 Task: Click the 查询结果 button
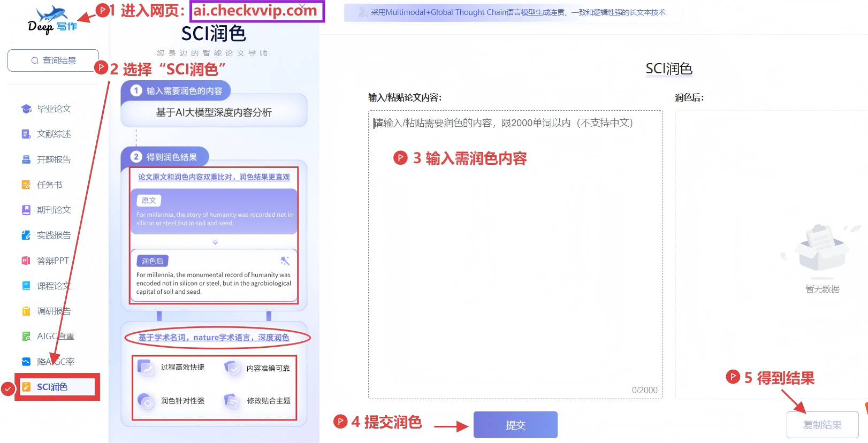53,60
